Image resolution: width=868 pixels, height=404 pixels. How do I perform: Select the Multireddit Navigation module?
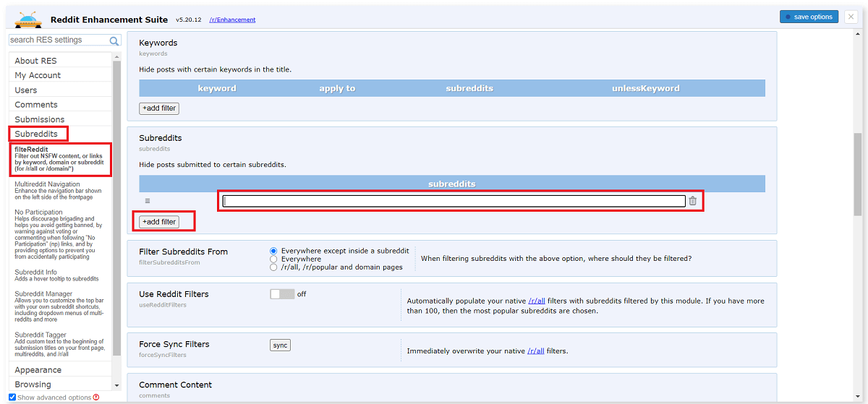(59, 191)
